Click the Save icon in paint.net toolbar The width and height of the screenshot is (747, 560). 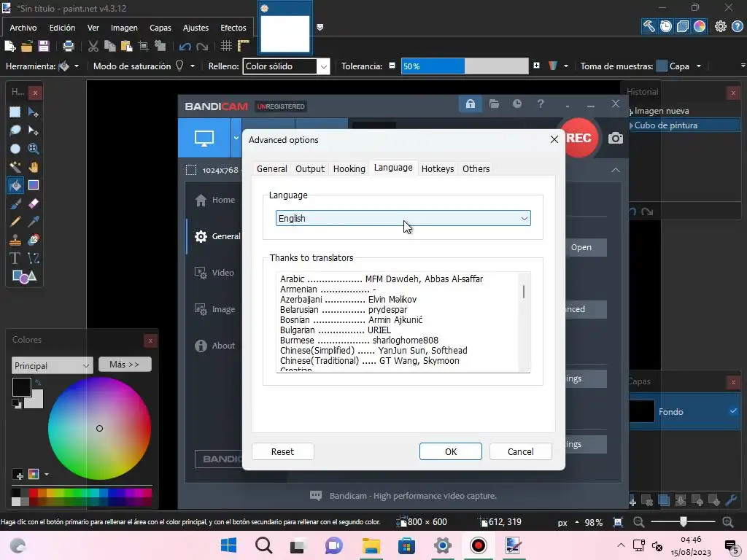(43, 46)
